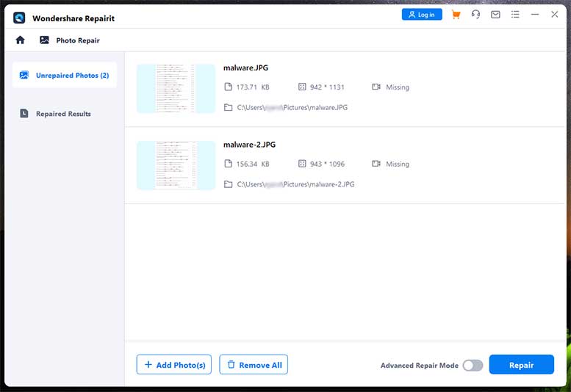571x392 pixels.
Task: Click the 156.34 KB size text
Action: 253,164
